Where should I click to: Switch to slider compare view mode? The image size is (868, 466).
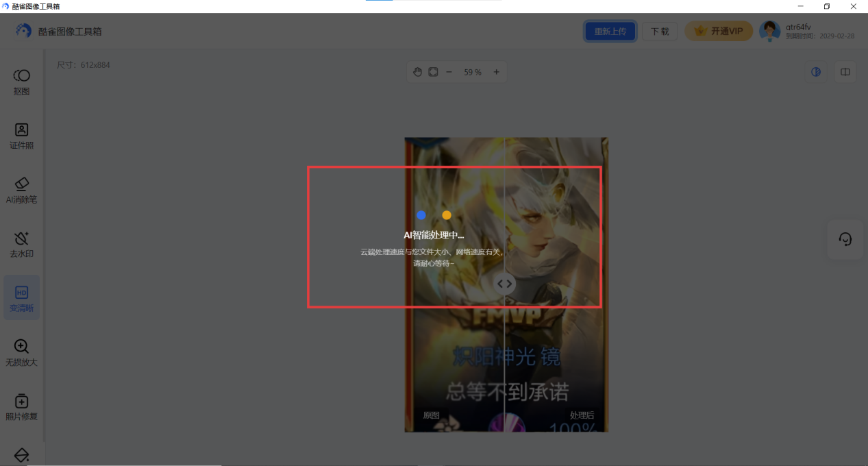pos(816,72)
